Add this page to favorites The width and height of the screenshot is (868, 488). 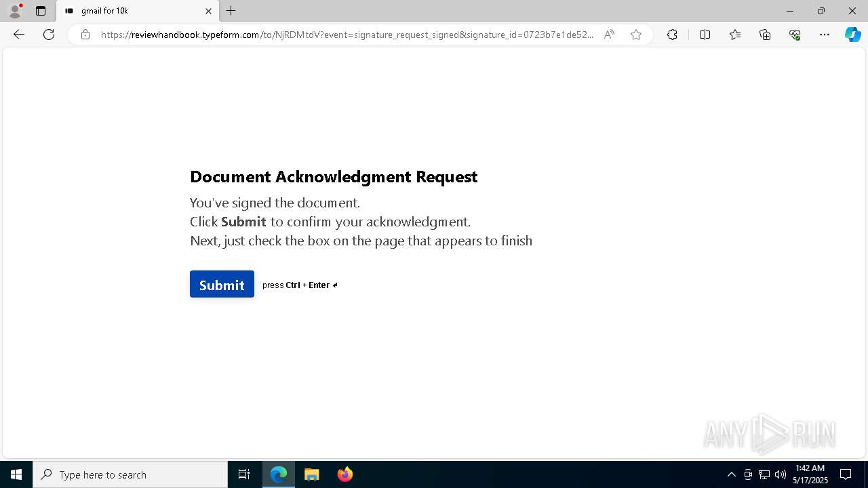[x=636, y=35]
